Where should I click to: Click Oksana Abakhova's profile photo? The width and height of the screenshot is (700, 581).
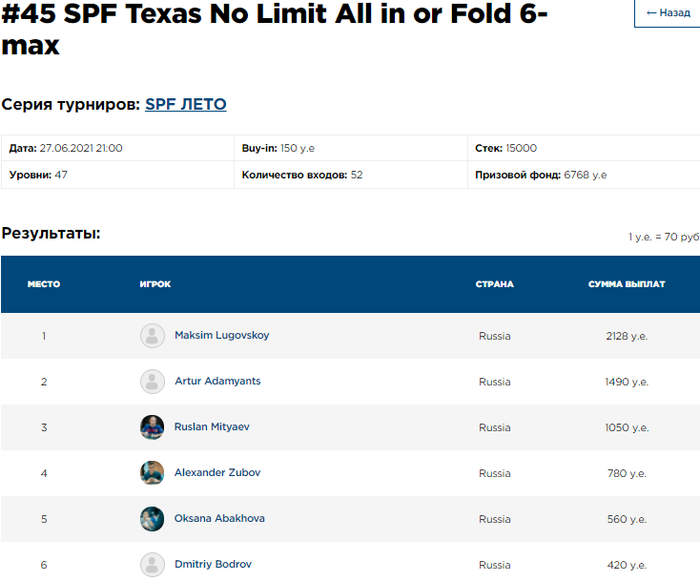[x=152, y=519]
